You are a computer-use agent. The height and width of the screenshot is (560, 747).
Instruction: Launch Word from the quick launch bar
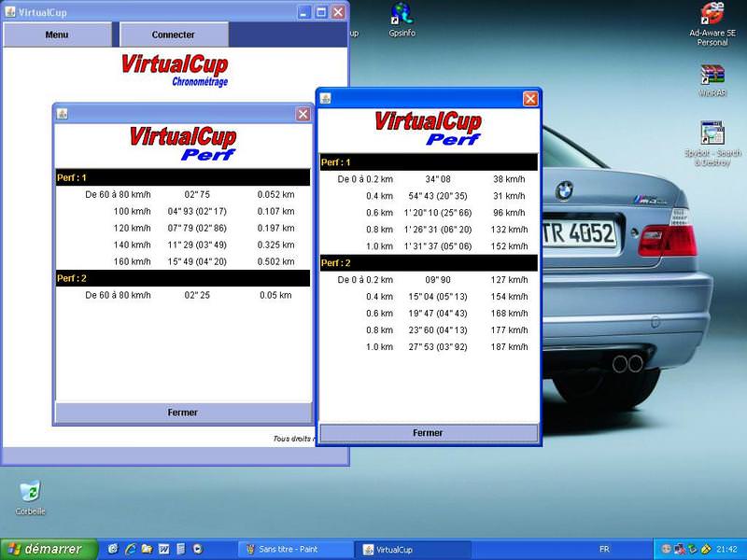pos(164,549)
